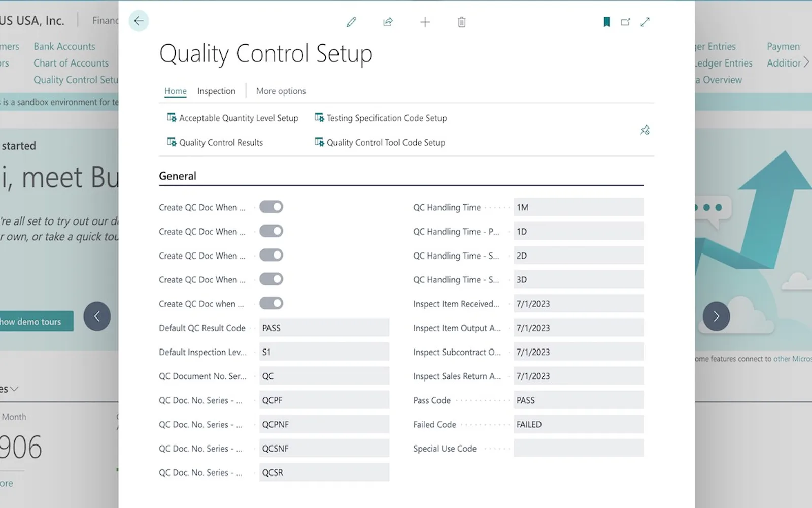Screen dimensions: 812x508
Task: Click the pin action bar icon
Action: (645, 130)
